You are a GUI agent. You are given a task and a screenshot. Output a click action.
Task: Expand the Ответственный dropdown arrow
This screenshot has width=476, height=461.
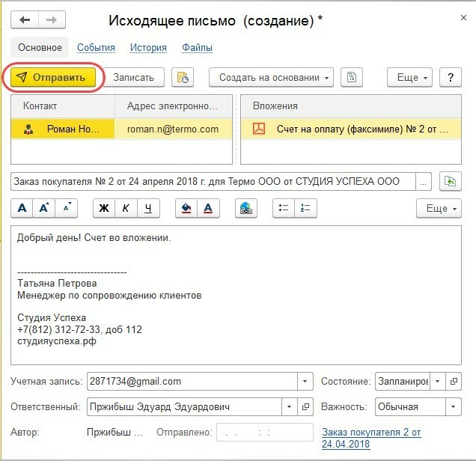[290, 406]
